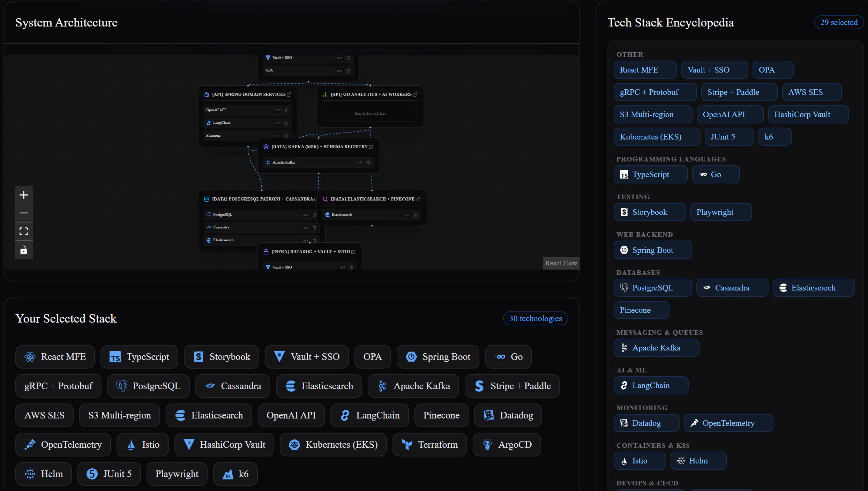Click the 'Your Selected Stack' heading
The height and width of the screenshot is (491, 868).
pyautogui.click(x=66, y=318)
